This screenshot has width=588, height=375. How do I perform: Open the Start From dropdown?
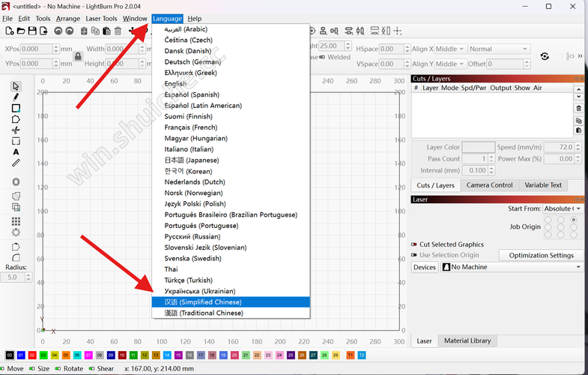562,208
